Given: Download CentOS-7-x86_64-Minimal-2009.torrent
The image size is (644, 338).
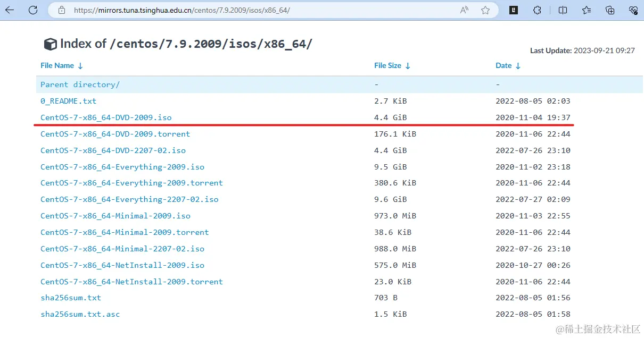Looking at the screenshot, I should pyautogui.click(x=125, y=232).
